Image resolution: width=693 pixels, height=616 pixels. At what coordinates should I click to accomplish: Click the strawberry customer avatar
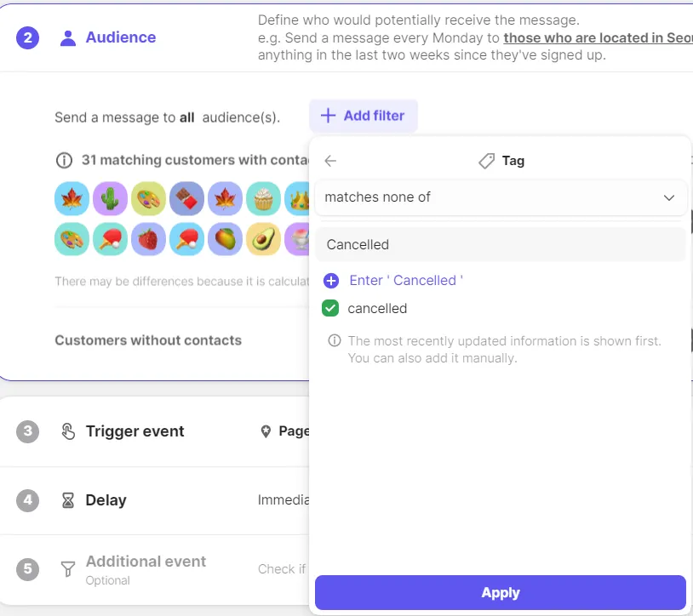pos(148,239)
